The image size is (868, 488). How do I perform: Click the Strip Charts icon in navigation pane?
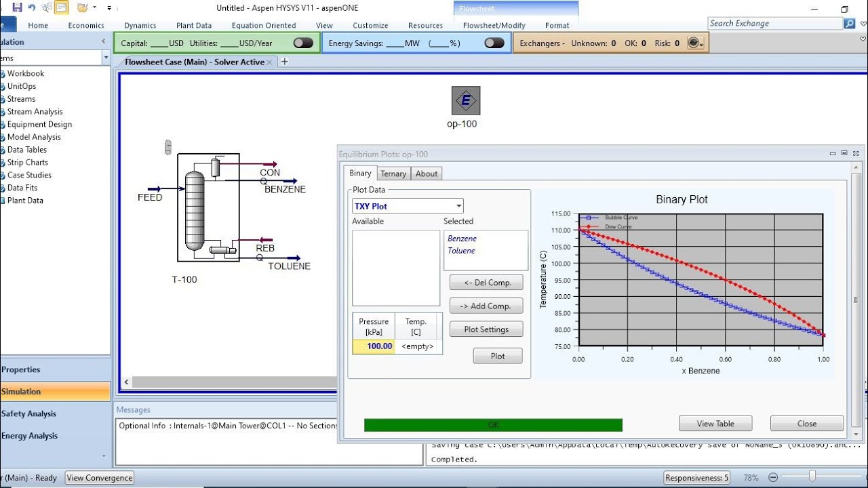[x=2, y=163]
